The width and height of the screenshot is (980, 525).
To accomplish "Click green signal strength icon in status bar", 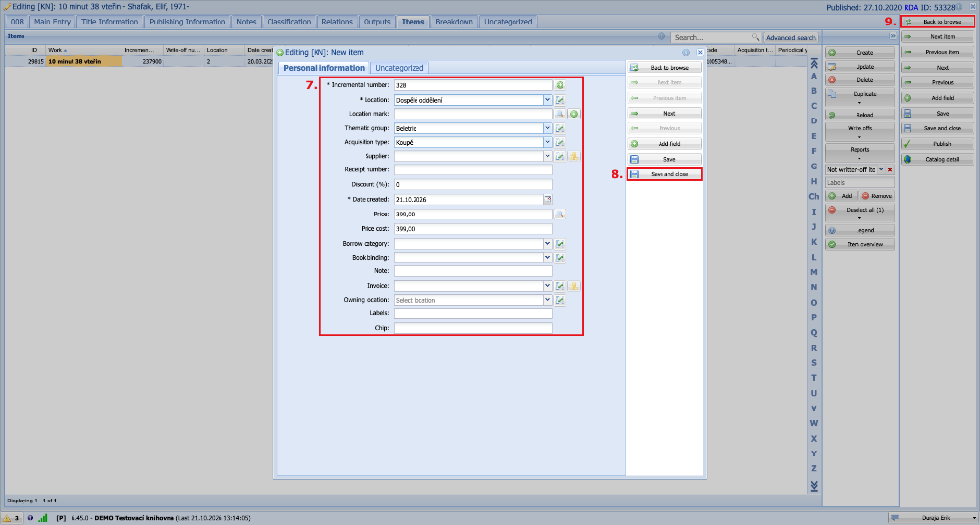I will pyautogui.click(x=43, y=518).
